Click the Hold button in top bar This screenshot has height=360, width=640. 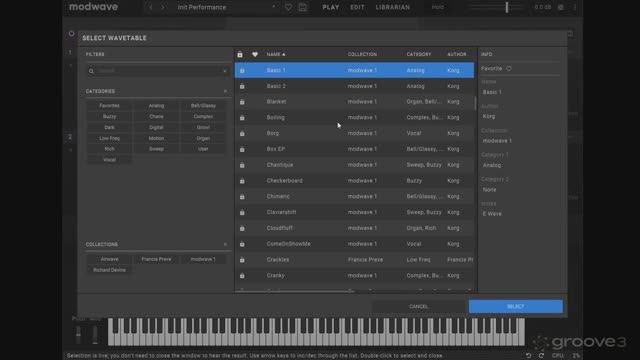438,7
